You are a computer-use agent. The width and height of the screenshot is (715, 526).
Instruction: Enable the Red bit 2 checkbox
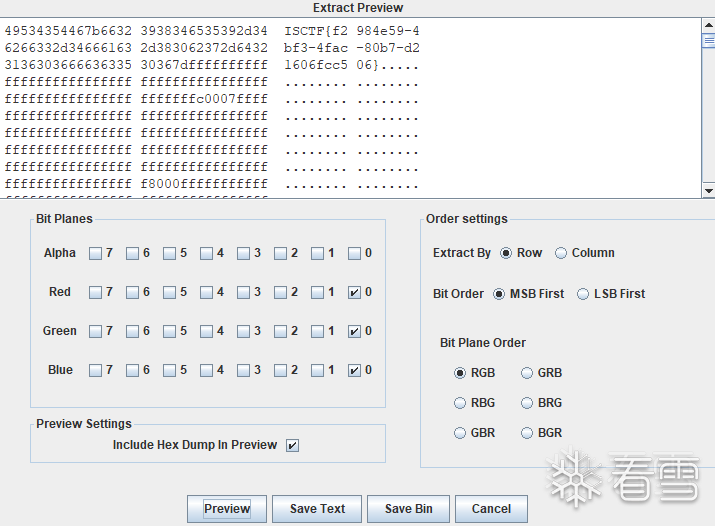click(280, 292)
